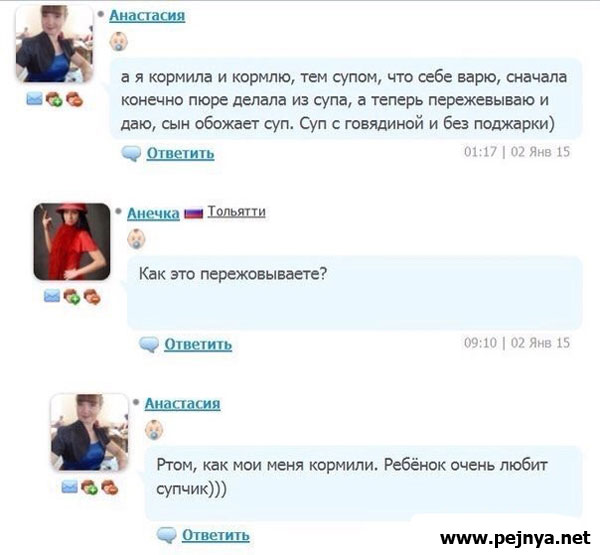Click red remove-user icon under Анечка avatar

pos(92,297)
